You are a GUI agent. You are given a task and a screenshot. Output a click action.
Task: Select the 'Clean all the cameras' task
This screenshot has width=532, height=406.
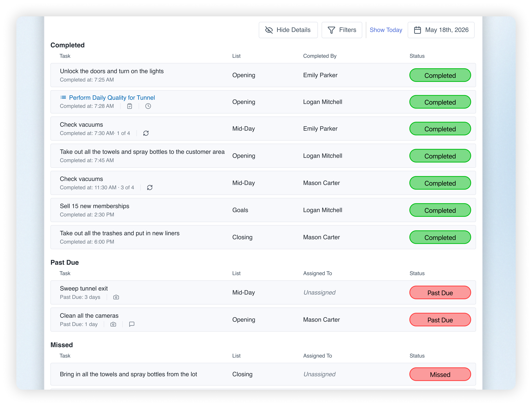point(263,320)
